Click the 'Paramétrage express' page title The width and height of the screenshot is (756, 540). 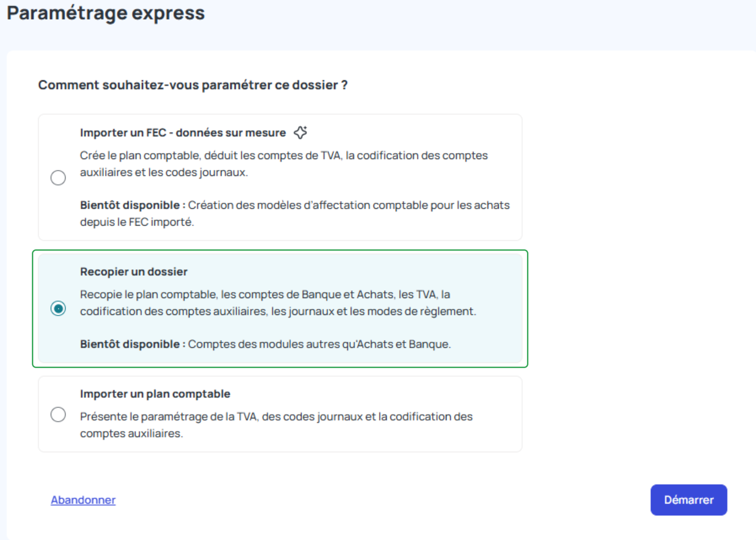pyautogui.click(x=106, y=13)
